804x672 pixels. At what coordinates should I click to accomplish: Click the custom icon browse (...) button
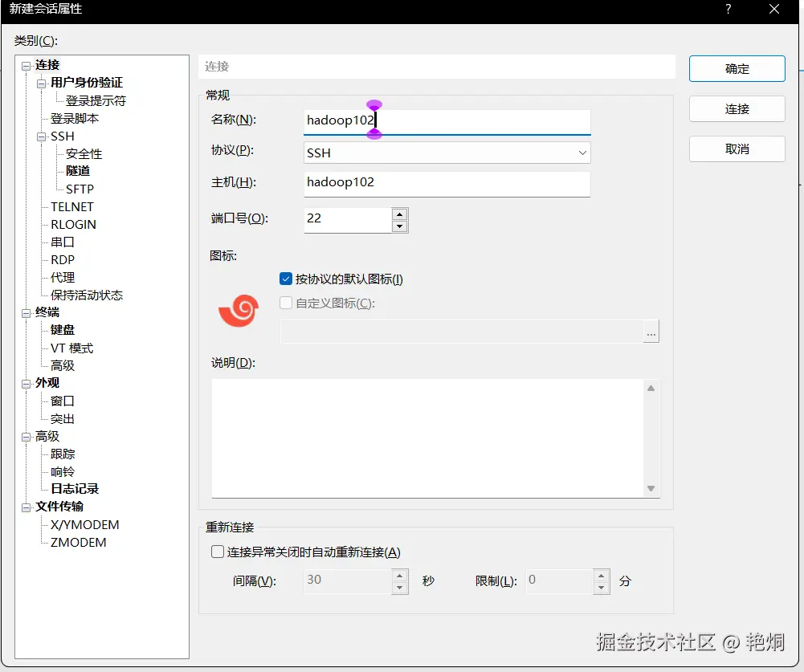651,331
